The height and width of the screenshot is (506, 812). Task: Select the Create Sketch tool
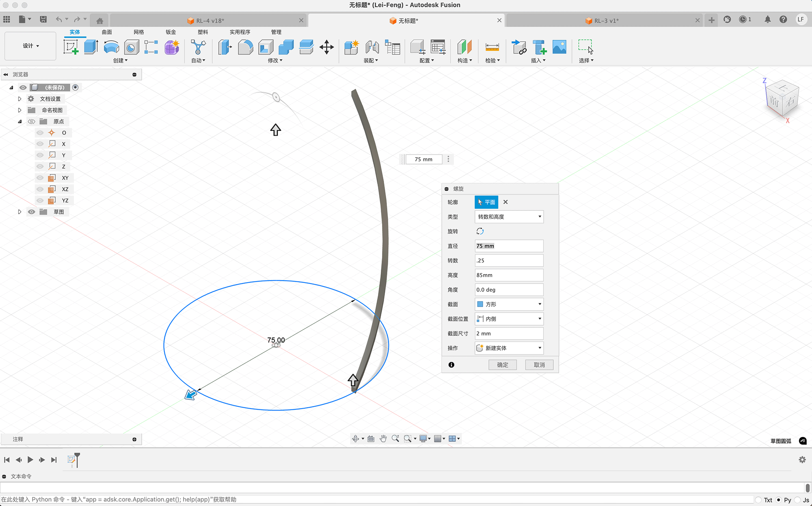(x=71, y=47)
